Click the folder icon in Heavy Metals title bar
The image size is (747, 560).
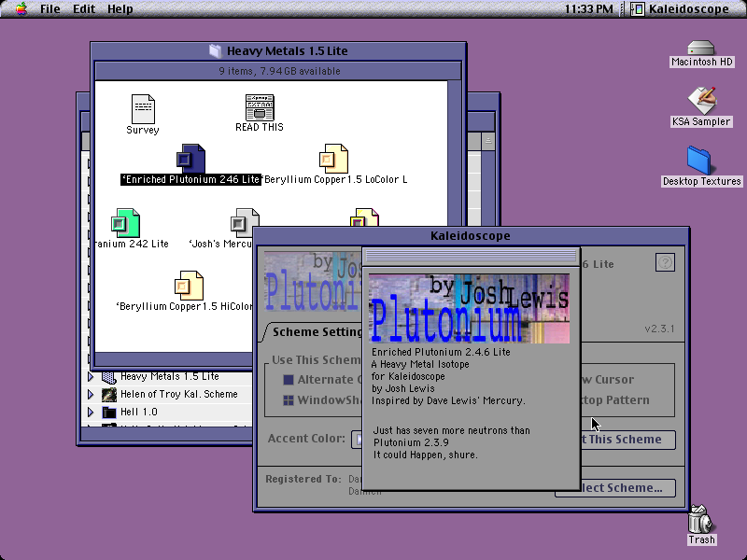[x=216, y=50]
